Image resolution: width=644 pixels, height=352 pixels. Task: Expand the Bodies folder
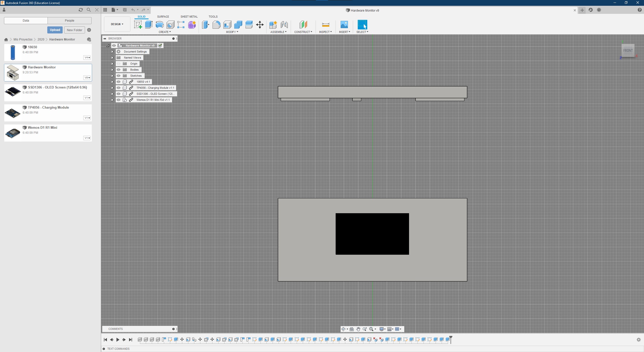point(112,70)
